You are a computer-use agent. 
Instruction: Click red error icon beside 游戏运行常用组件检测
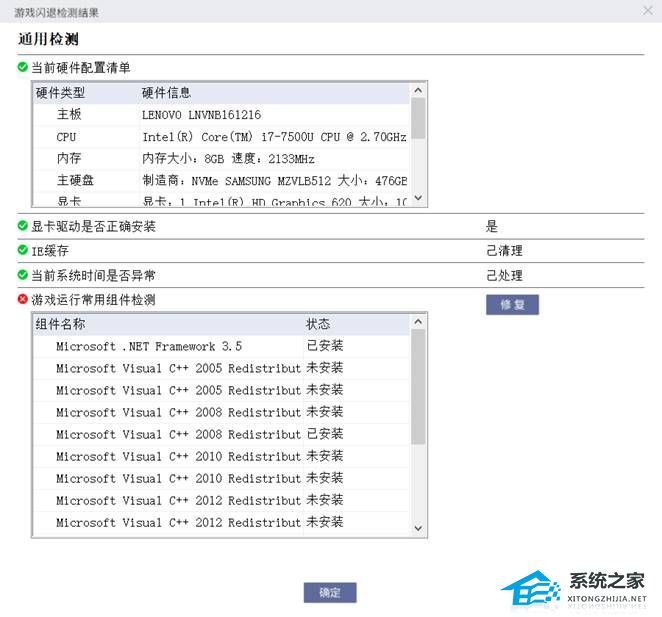(x=22, y=299)
